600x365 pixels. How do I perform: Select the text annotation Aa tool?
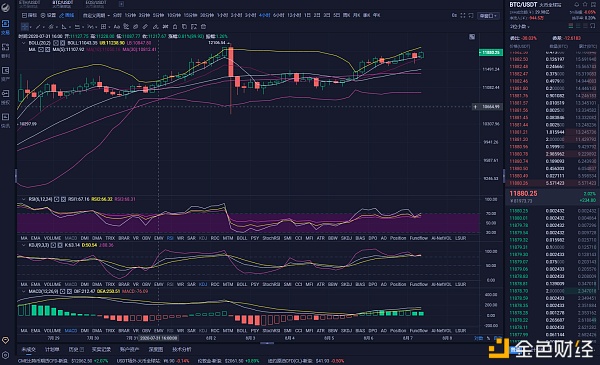[117, 26]
